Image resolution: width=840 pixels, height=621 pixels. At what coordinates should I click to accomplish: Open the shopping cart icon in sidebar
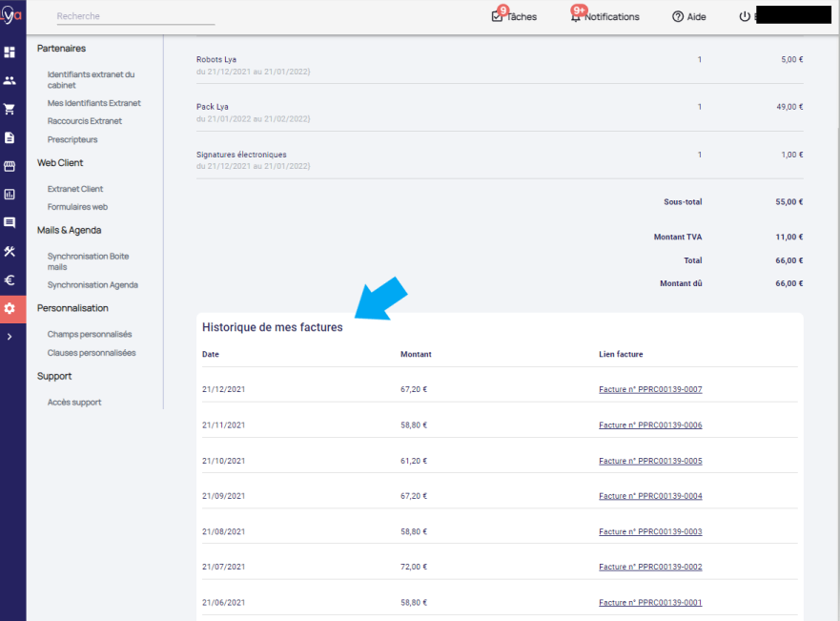(10, 110)
